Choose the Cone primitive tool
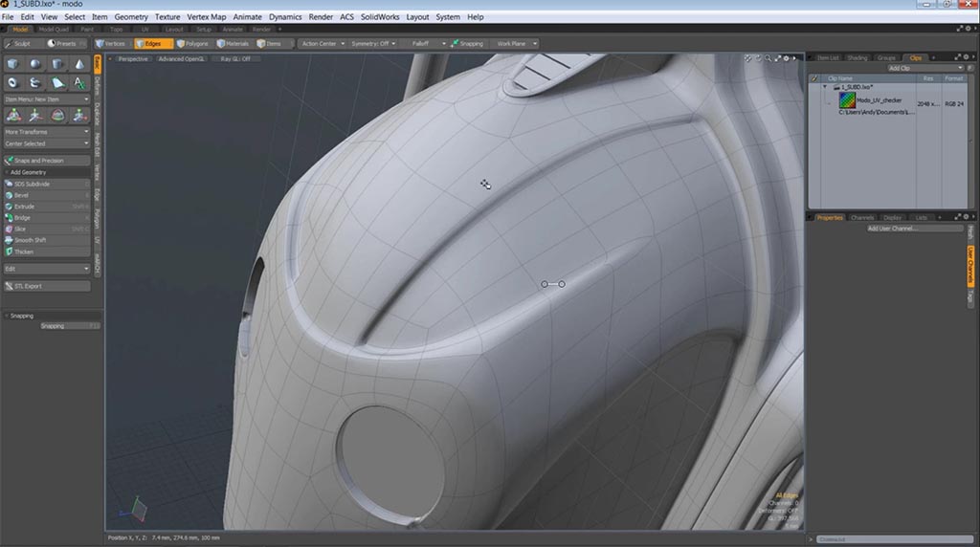 click(x=79, y=64)
